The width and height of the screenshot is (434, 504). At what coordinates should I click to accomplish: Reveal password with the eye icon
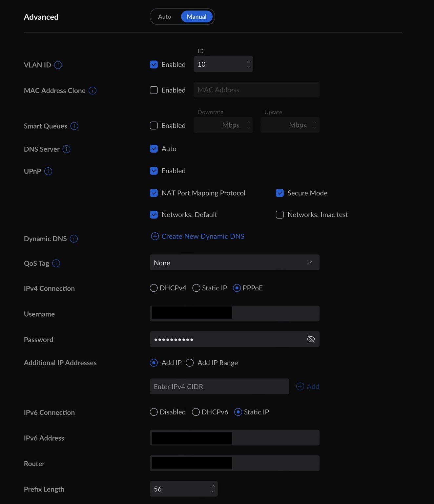click(311, 339)
